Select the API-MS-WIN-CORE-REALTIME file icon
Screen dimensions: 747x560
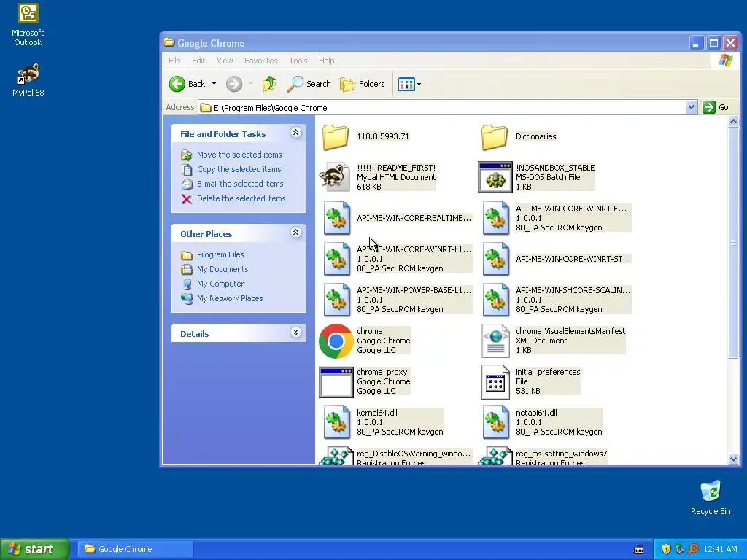337,218
